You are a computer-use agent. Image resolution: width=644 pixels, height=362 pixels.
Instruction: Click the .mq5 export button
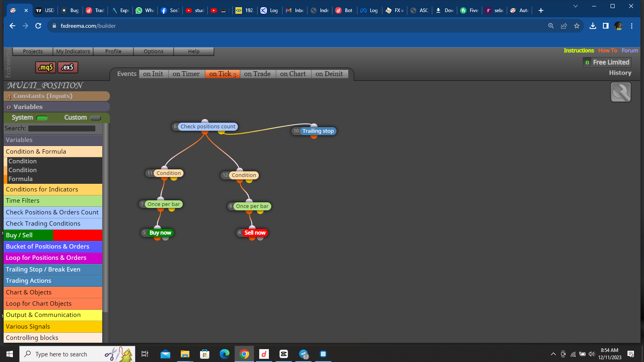point(45,67)
